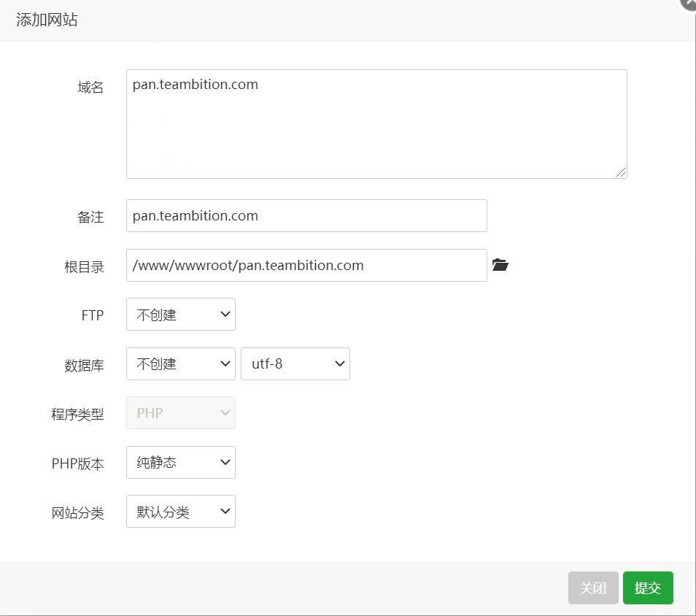Image resolution: width=696 pixels, height=616 pixels.
Task: Select the domain text pan.teambition.com
Action: click(x=195, y=84)
